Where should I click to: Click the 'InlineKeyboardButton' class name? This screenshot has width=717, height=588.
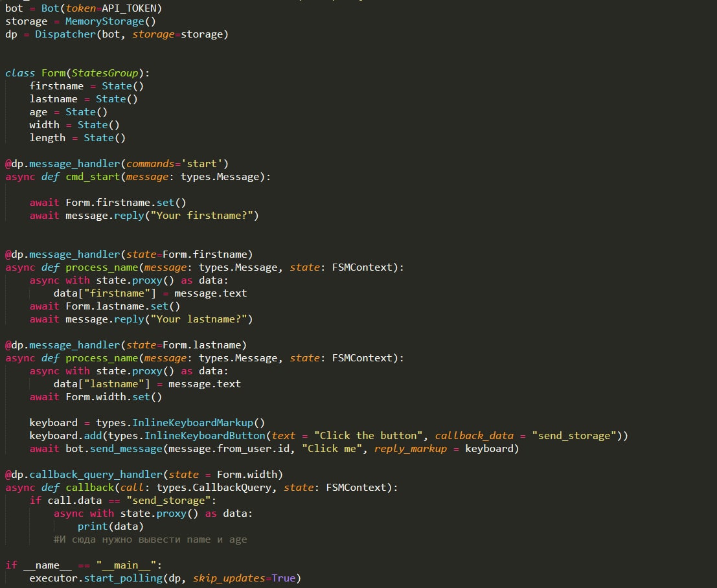click(x=205, y=436)
